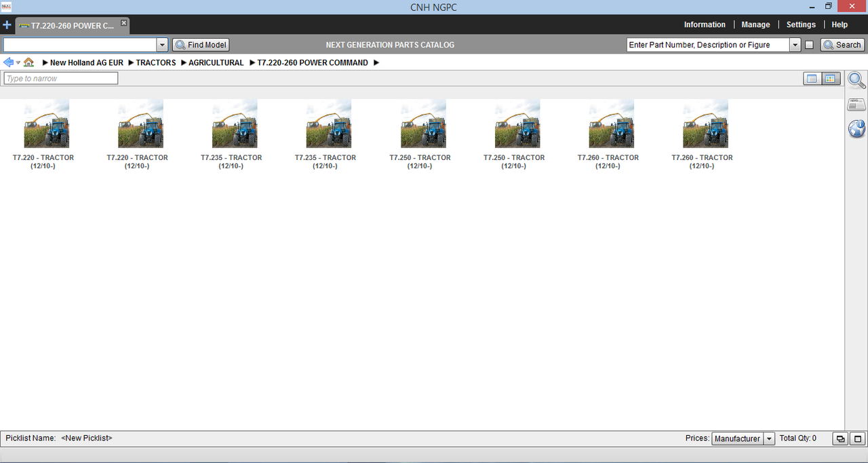Open the news sidebar icon
The height and width of the screenshot is (463, 868).
(x=857, y=104)
